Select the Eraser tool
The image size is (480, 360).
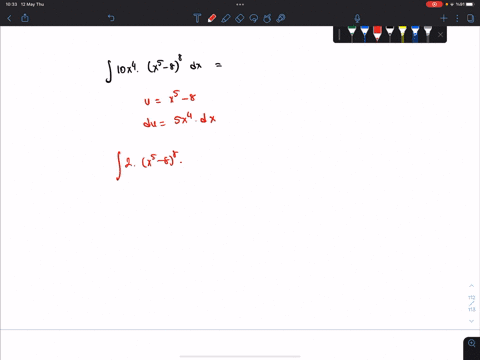pos(240,18)
